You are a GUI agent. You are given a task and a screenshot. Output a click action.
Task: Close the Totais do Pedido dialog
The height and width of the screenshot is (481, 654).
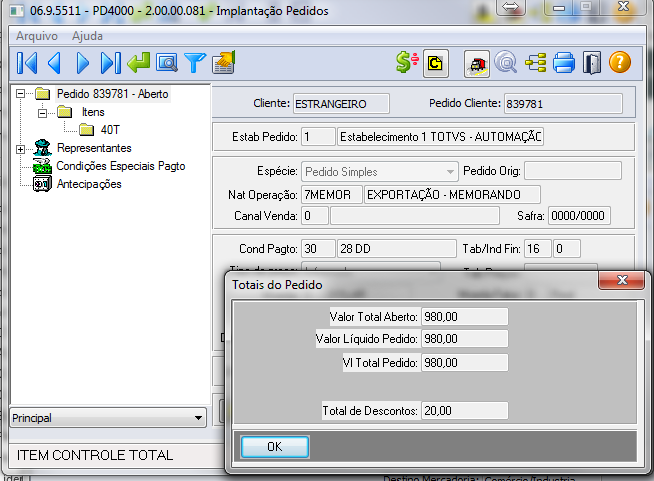[x=621, y=280]
